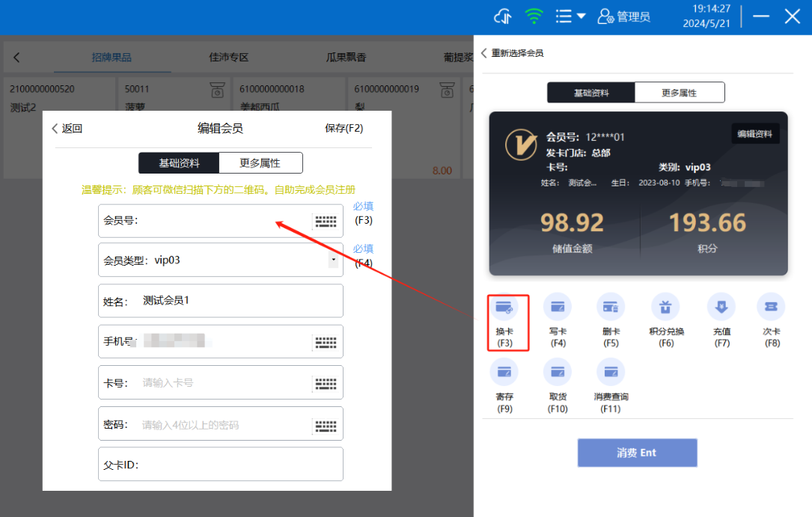This screenshot has height=517, width=812.
Task: Click the scale icon on product 6100000000019
Action: (447, 90)
